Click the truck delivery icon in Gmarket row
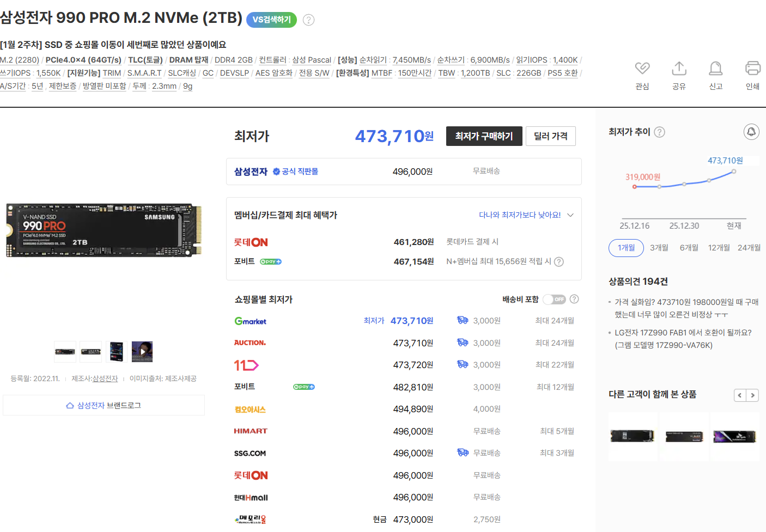This screenshot has width=766, height=532. point(463,321)
